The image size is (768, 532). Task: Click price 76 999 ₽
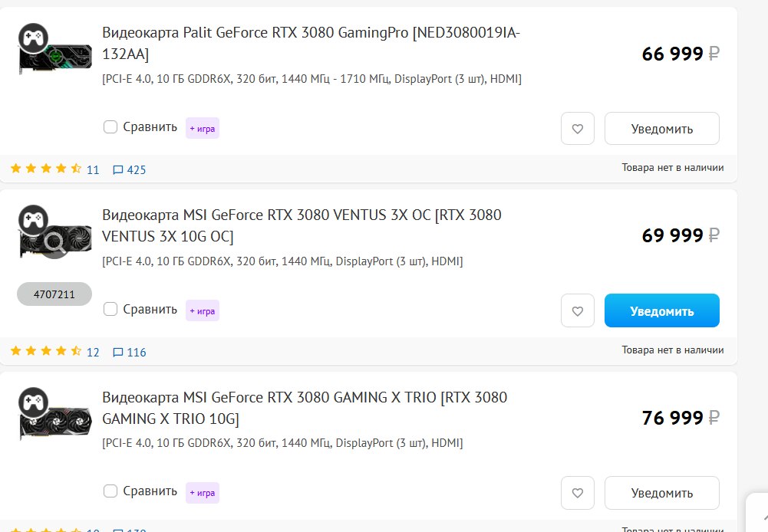[x=681, y=418]
